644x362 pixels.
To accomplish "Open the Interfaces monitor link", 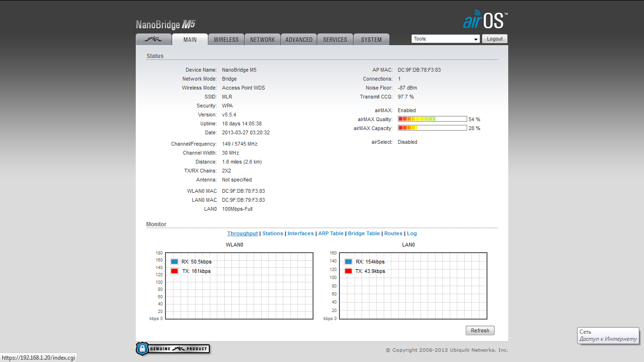I will click(301, 233).
